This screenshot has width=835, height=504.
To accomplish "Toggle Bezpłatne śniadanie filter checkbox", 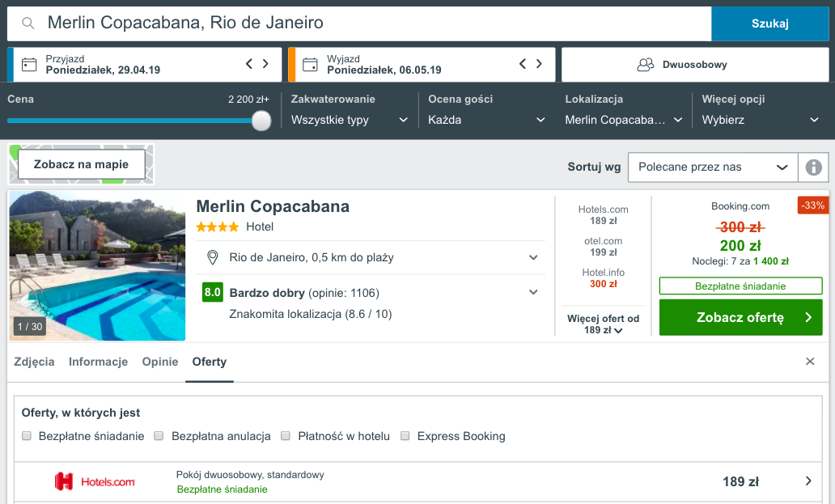I will tap(27, 436).
